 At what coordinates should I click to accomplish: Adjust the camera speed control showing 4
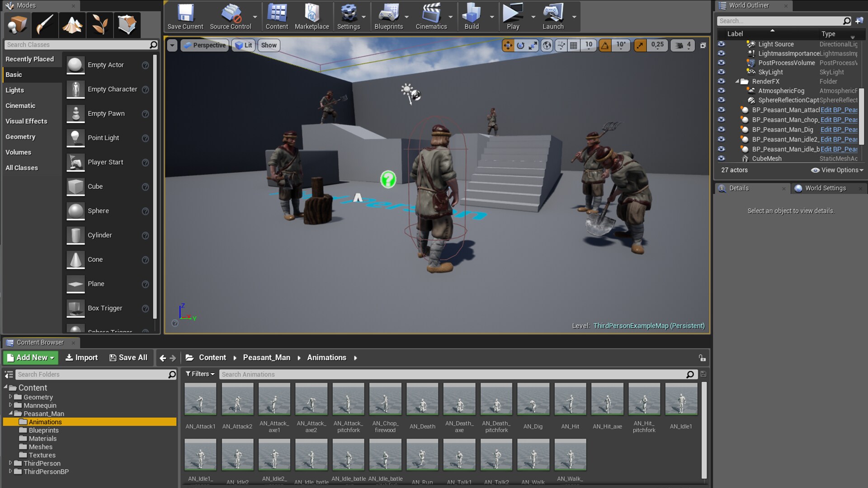coord(683,45)
